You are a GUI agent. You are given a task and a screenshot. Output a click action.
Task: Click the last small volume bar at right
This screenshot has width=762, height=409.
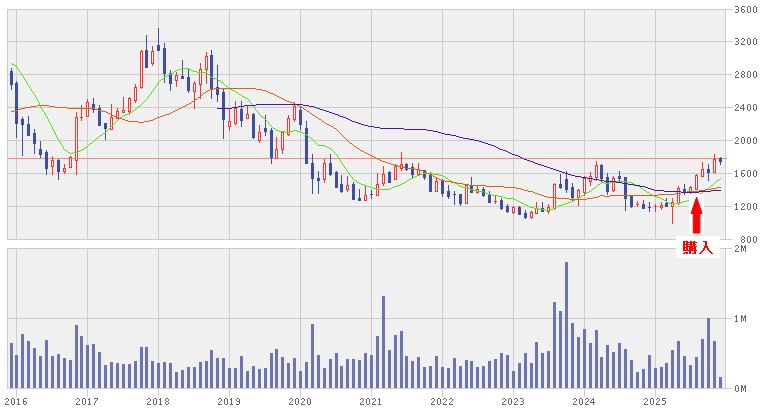pyautogui.click(x=721, y=382)
